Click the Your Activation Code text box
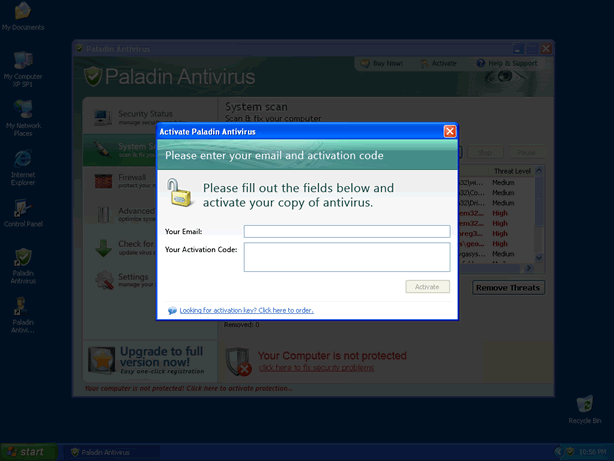The width and height of the screenshot is (614, 461). [346, 257]
